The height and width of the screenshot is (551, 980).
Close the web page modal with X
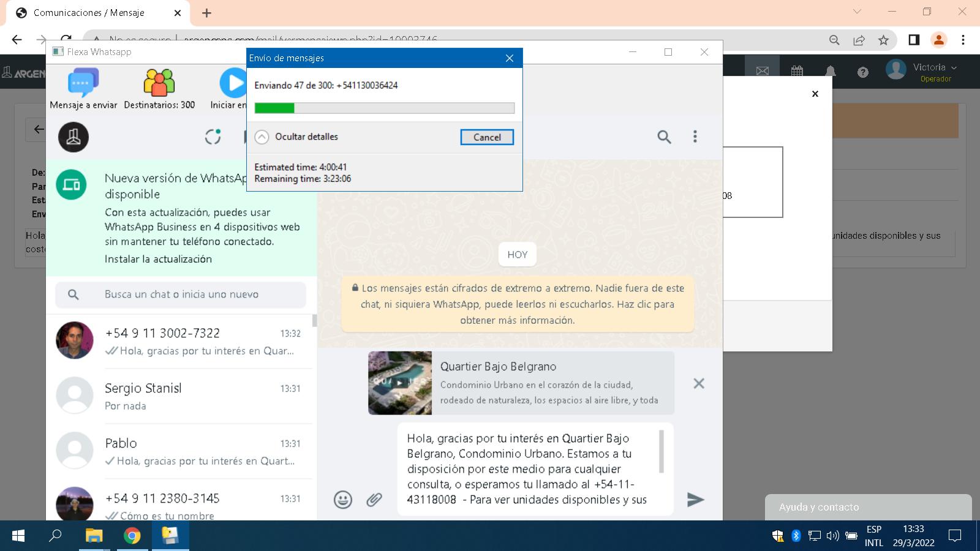pyautogui.click(x=815, y=94)
